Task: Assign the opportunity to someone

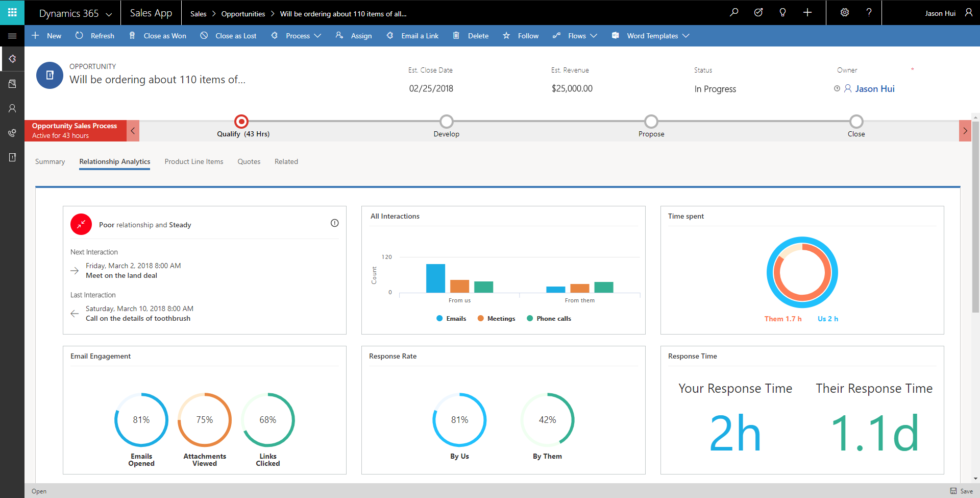Action: pos(354,36)
